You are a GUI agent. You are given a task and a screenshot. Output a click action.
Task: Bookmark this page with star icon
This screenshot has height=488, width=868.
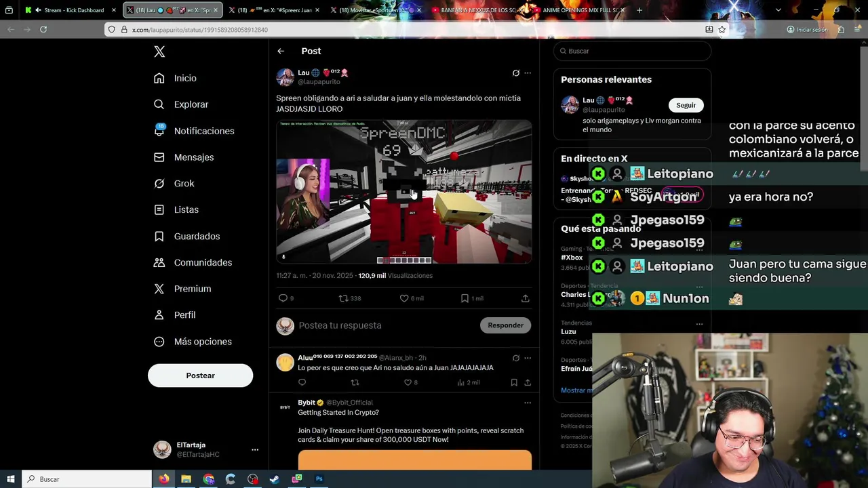[x=722, y=30]
